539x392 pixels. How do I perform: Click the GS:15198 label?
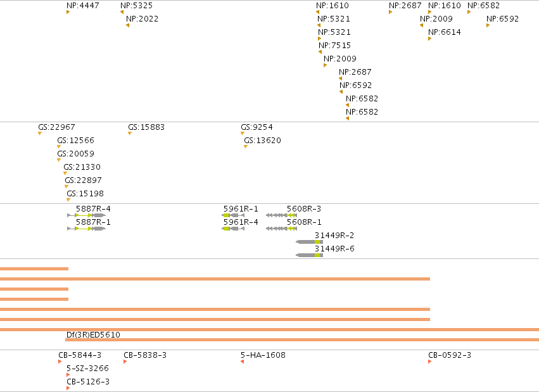[x=86, y=194]
